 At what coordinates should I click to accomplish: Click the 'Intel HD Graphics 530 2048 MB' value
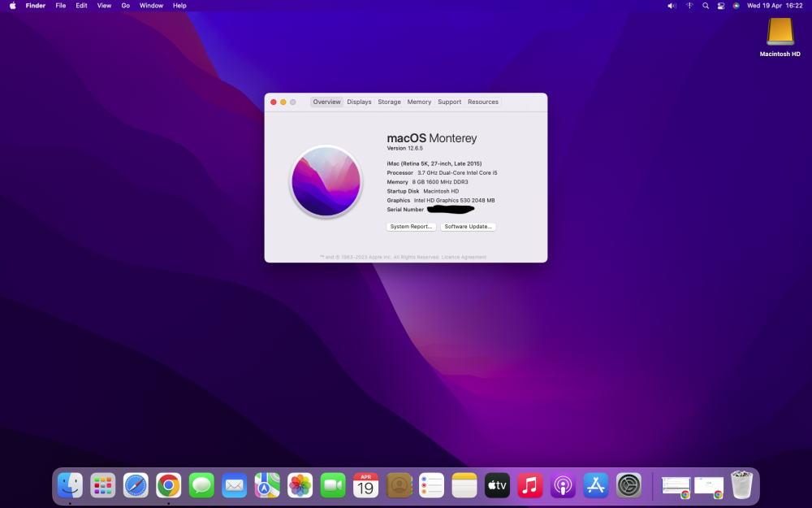coord(454,200)
